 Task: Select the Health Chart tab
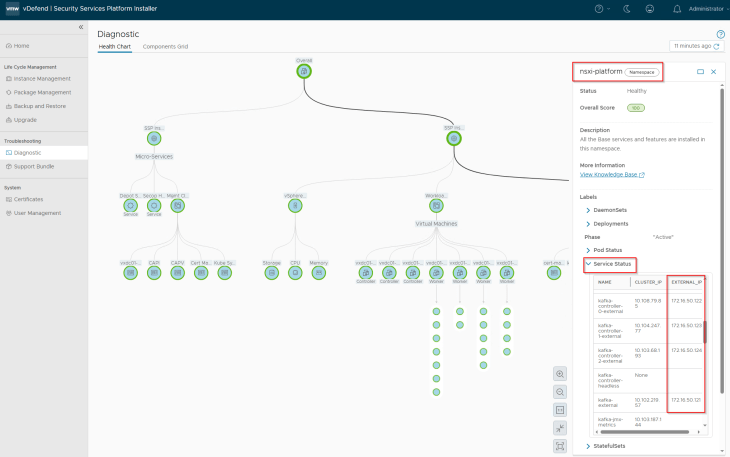[114, 47]
